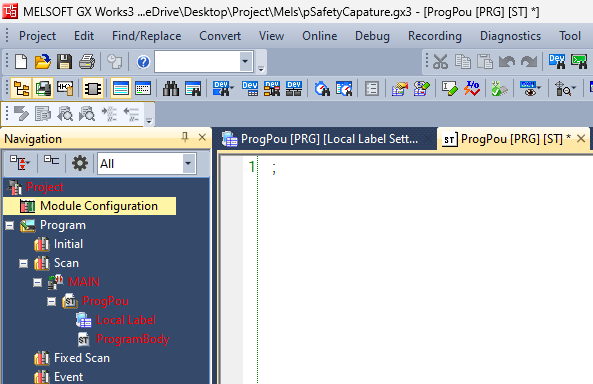
Task: Open the terminal with binoculars icon
Action: coord(579,61)
